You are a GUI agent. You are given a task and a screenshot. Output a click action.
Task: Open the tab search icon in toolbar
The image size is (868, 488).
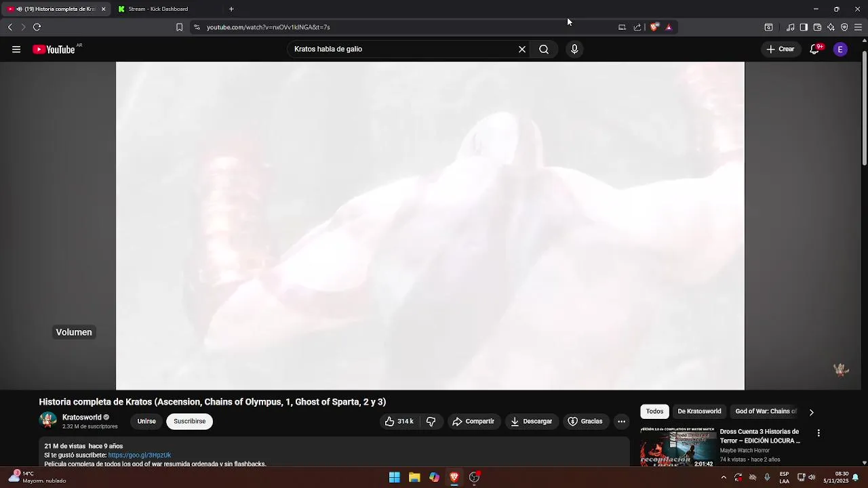(768, 27)
